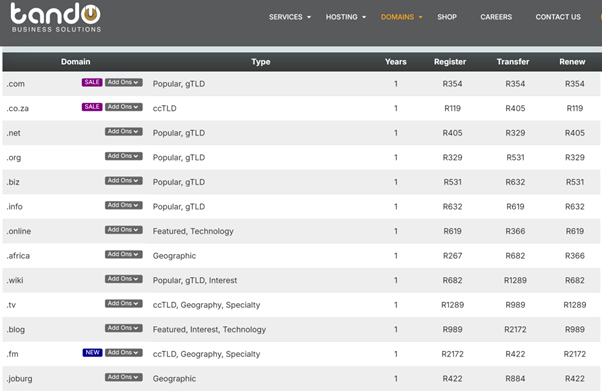Click the .tv transfer price R989

515,305
